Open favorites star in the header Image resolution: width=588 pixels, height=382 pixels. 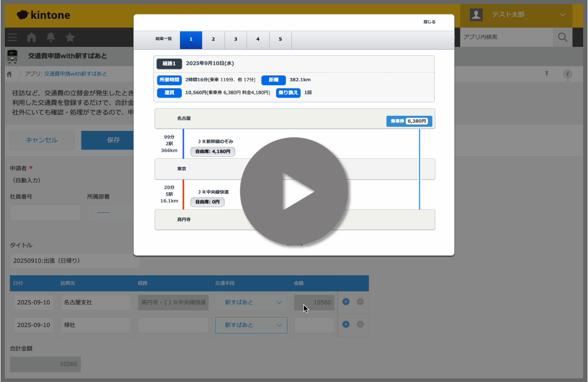pyautogui.click(x=70, y=37)
